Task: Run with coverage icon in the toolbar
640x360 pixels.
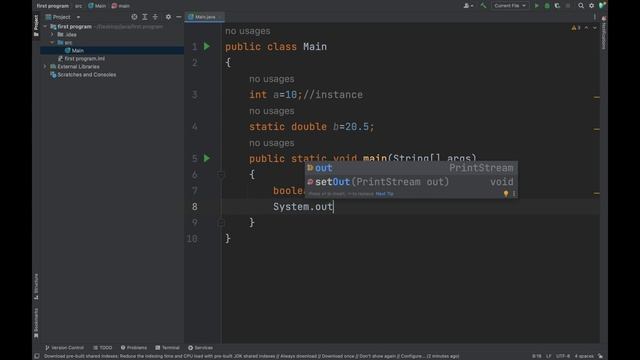Action: point(557,6)
